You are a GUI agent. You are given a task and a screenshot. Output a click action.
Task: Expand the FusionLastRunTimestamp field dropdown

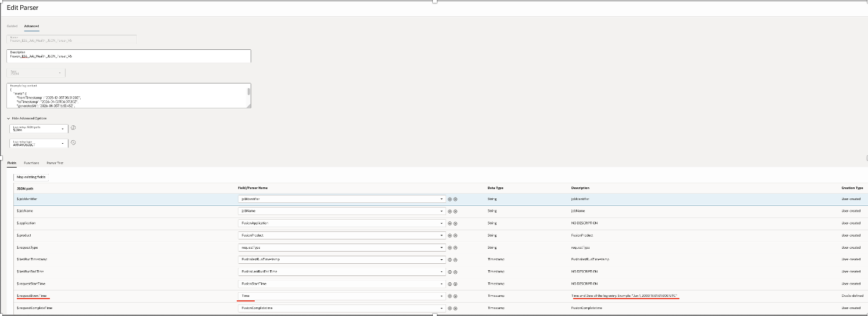342,259
